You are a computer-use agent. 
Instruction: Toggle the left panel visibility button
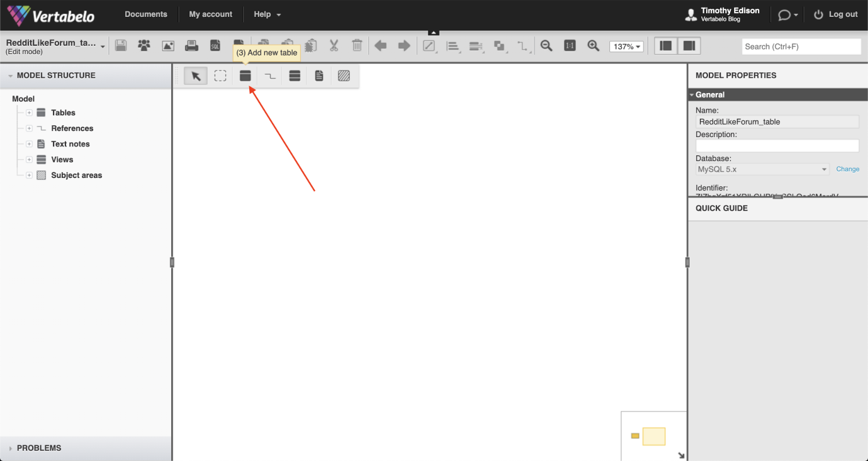click(x=666, y=46)
